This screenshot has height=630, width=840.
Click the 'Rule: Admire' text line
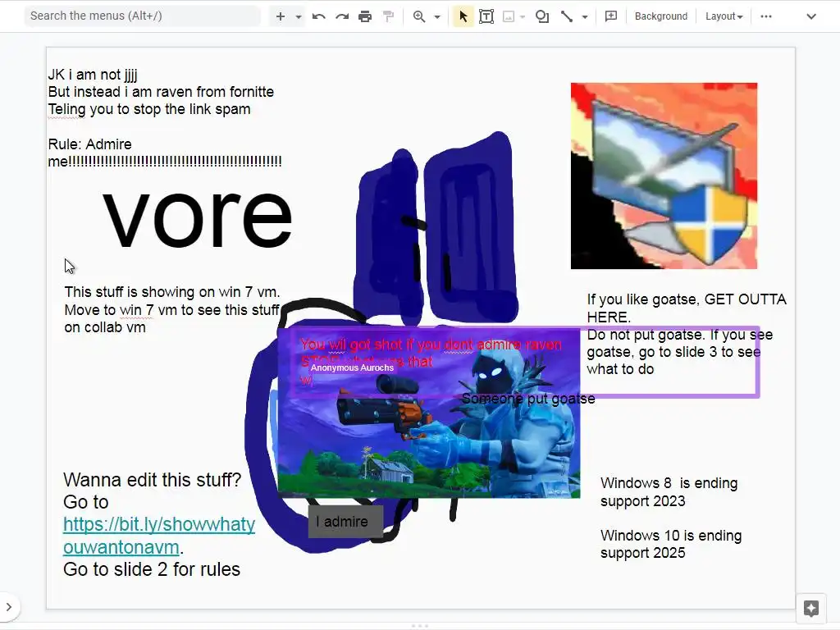point(89,144)
